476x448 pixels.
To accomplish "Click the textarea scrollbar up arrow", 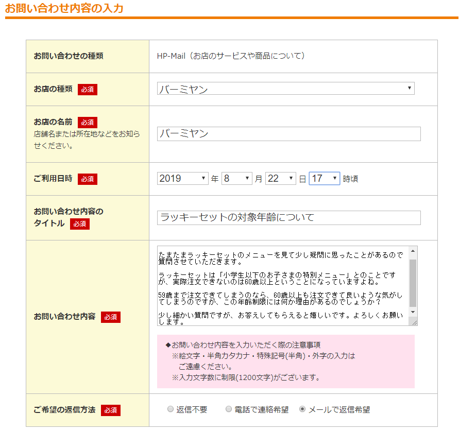I will (413, 251).
